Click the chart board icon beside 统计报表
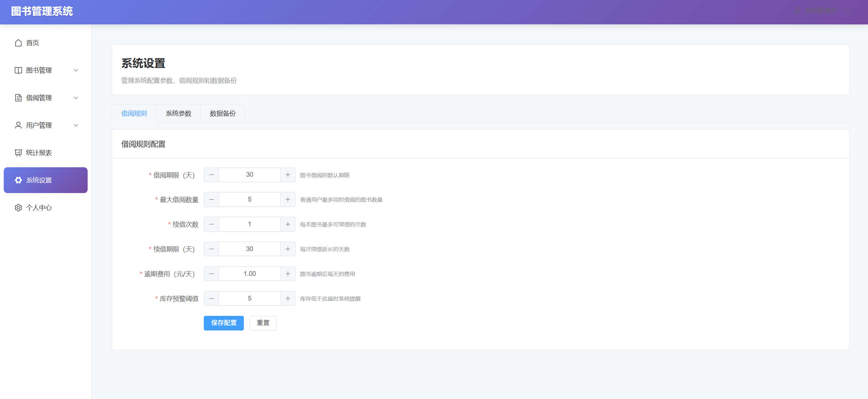868x399 pixels. click(x=18, y=153)
